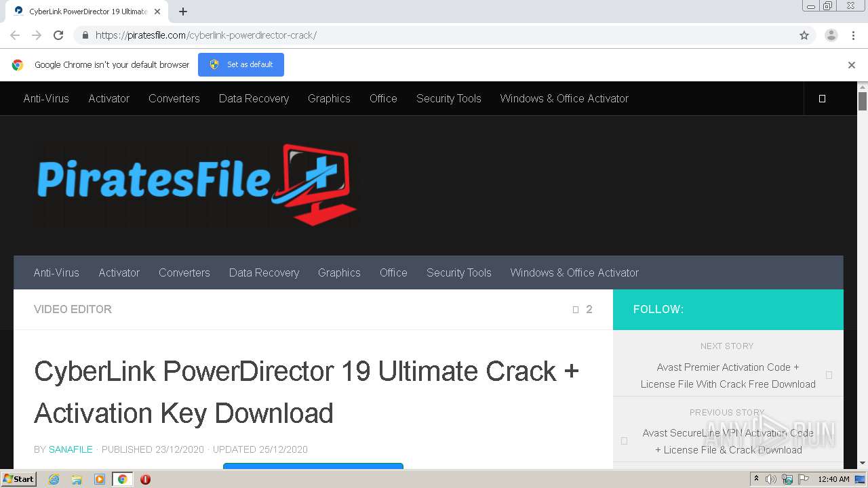Viewport: 868px width, 488px height.
Task: Open previous story Avast SecureLine VPN
Action: point(728,441)
